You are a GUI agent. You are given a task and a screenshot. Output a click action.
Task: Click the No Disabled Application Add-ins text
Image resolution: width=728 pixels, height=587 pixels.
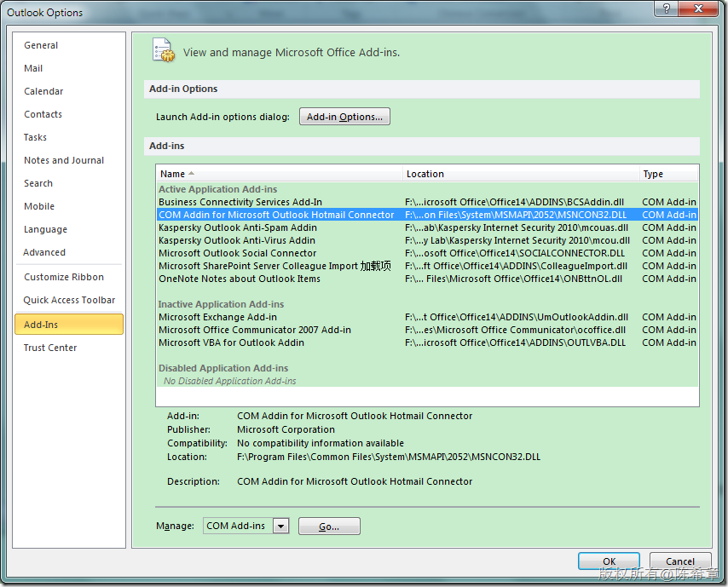(230, 381)
